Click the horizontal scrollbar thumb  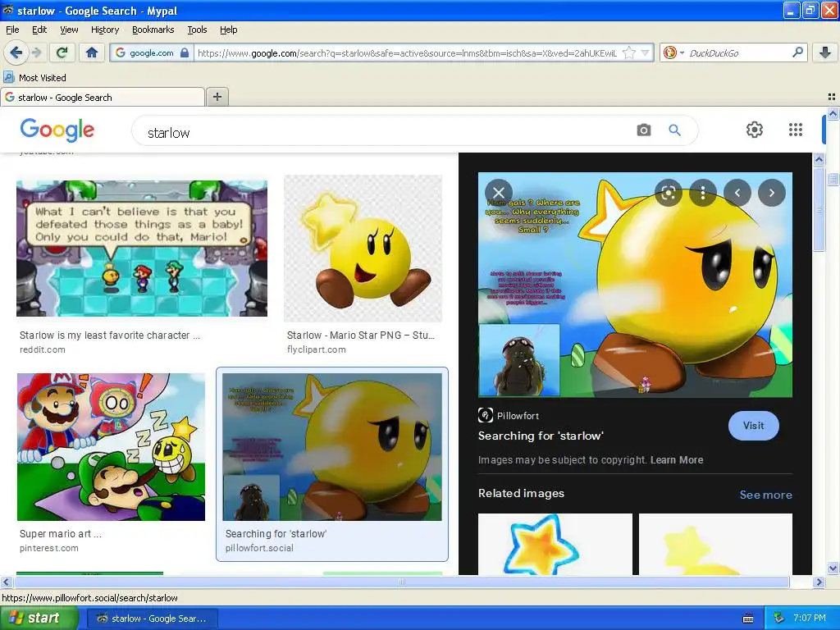point(400,582)
